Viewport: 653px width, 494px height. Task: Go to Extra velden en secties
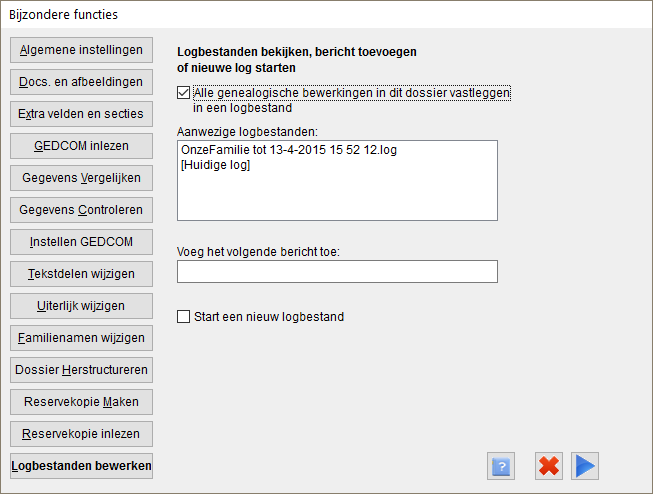click(81, 114)
